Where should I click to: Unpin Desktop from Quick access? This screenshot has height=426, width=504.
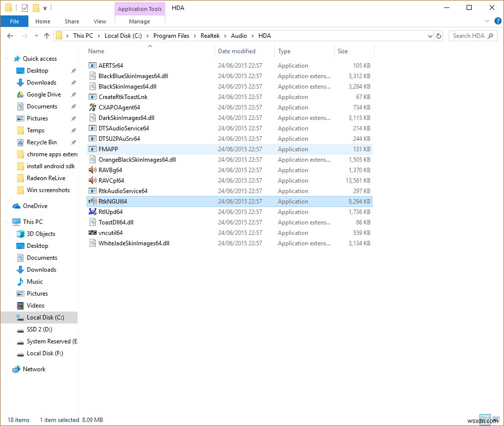(x=73, y=70)
